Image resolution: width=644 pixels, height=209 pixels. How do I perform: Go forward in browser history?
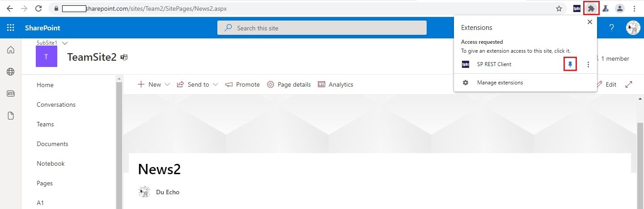(24, 8)
